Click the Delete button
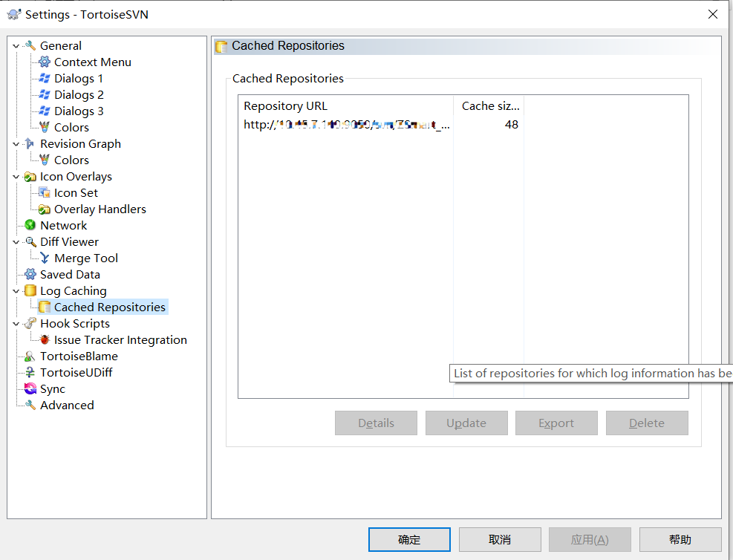The image size is (733, 560). tap(647, 423)
